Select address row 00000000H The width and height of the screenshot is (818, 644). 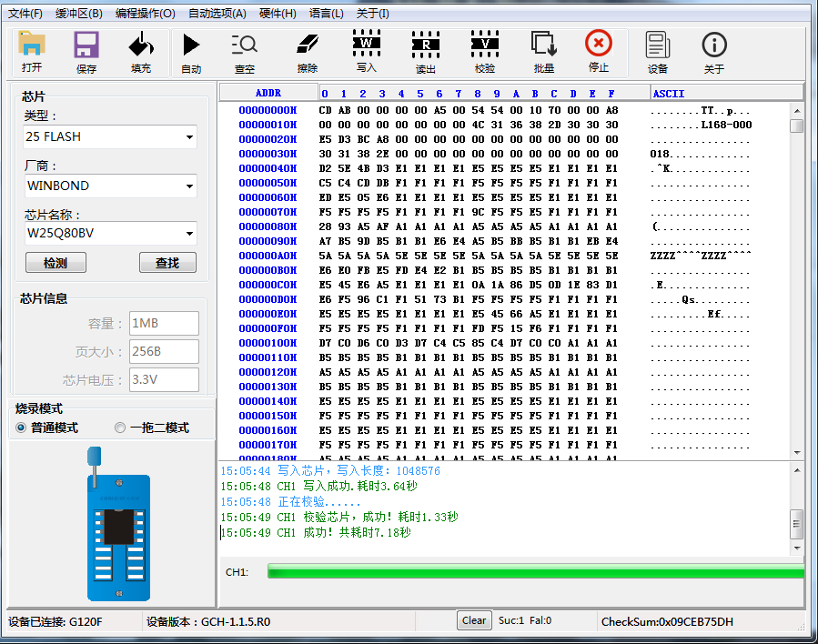268,111
